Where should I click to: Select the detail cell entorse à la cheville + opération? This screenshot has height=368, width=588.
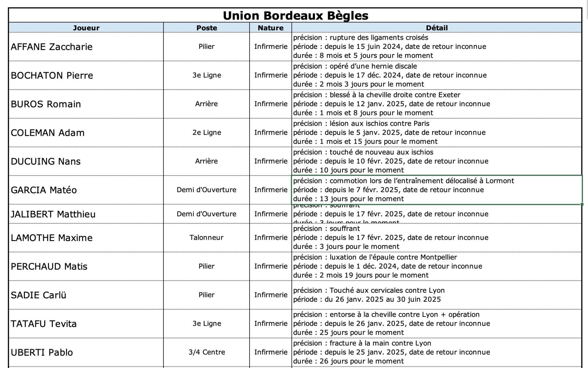click(437, 324)
